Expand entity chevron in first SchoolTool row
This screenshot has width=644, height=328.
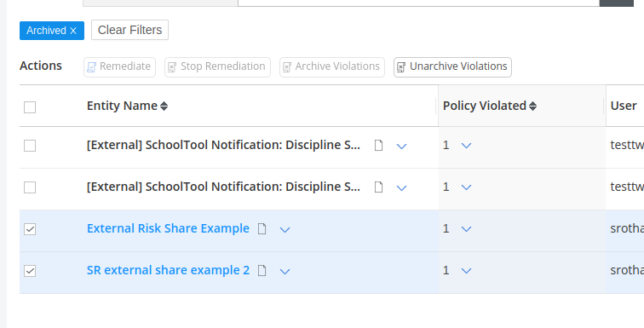(401, 147)
